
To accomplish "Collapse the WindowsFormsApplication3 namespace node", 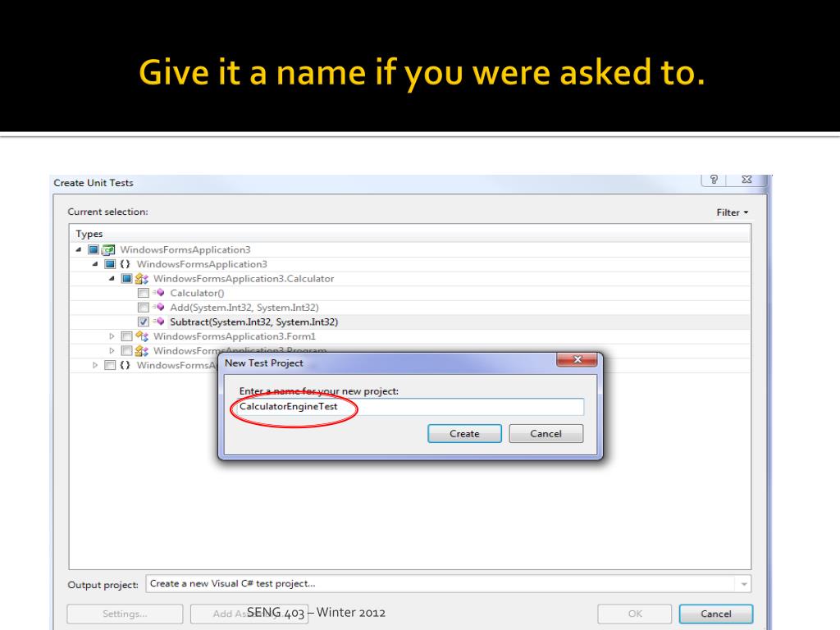I will pos(95,264).
